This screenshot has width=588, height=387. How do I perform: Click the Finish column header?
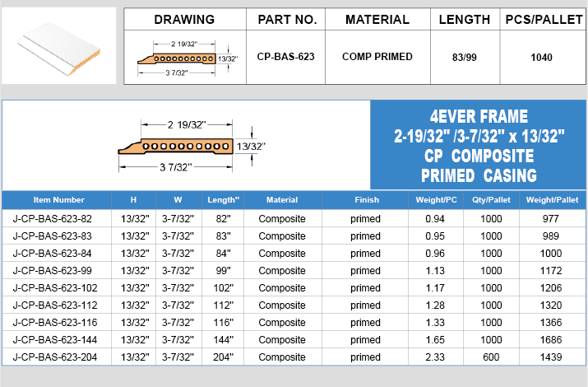coord(367,200)
